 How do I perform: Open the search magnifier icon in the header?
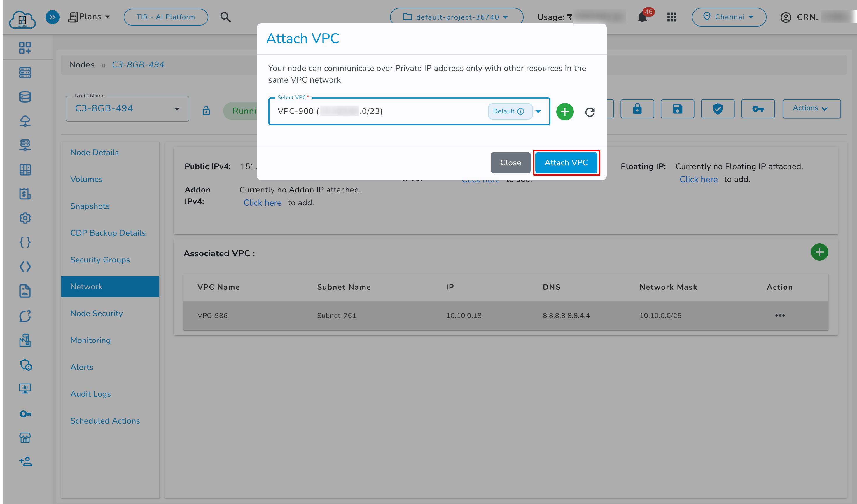point(225,17)
